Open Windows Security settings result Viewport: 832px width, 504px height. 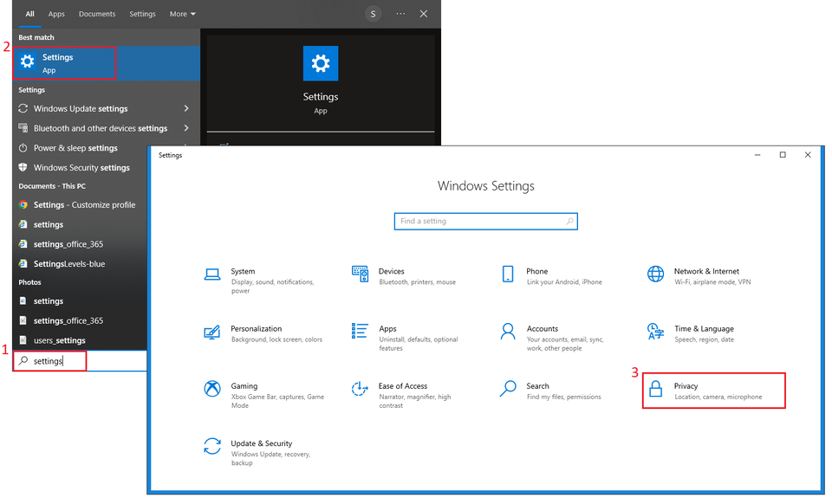(x=81, y=168)
